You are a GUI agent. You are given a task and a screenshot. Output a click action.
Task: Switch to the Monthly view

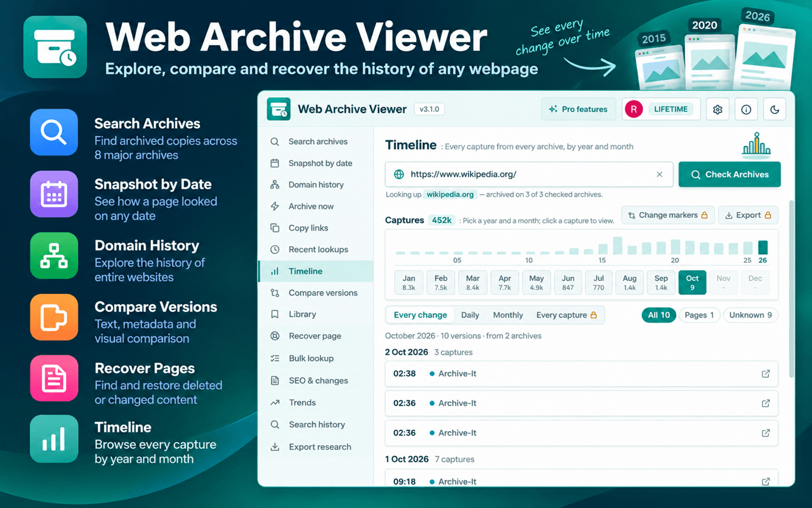[x=508, y=315]
